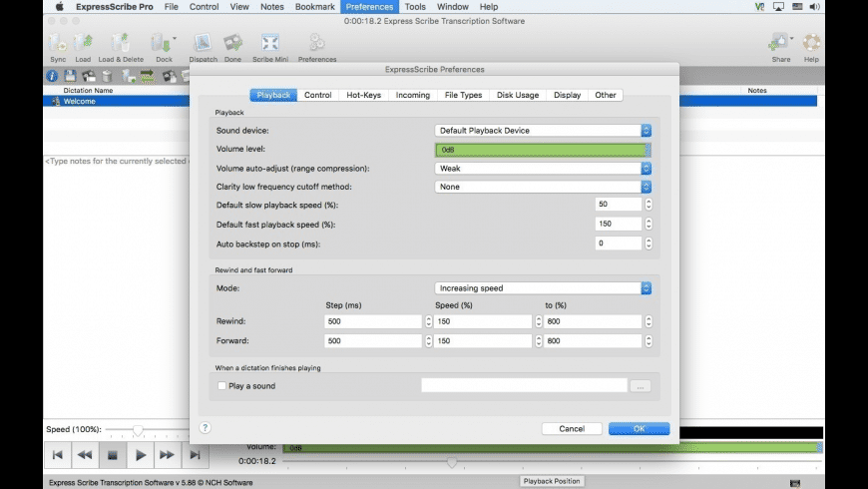This screenshot has width=868, height=489.
Task: Click stepper for Default slow playback speed
Action: pyautogui.click(x=649, y=205)
